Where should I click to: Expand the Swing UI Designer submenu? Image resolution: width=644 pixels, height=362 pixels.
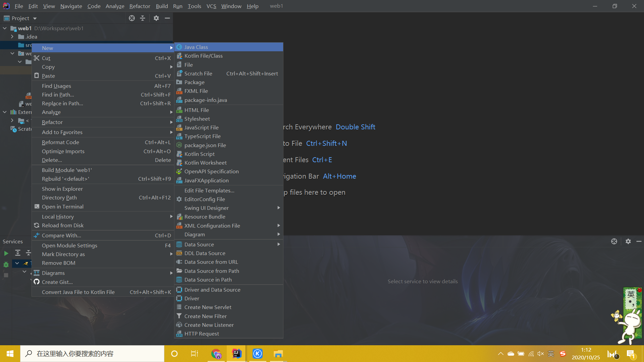tap(229, 208)
